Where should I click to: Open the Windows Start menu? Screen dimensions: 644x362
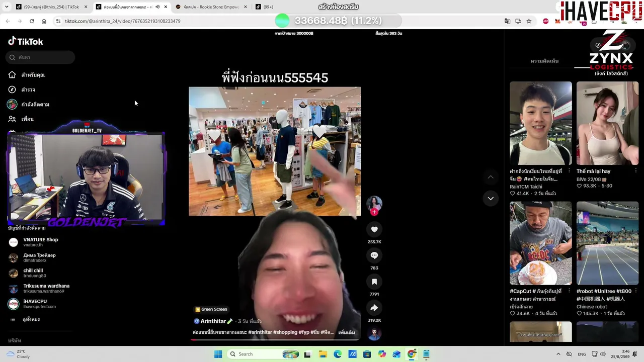tap(218, 354)
